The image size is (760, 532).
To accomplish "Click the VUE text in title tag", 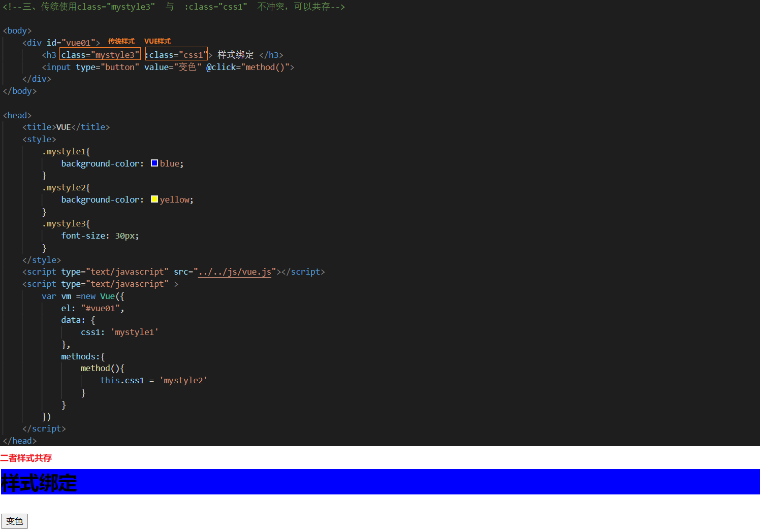I will tap(64, 127).
